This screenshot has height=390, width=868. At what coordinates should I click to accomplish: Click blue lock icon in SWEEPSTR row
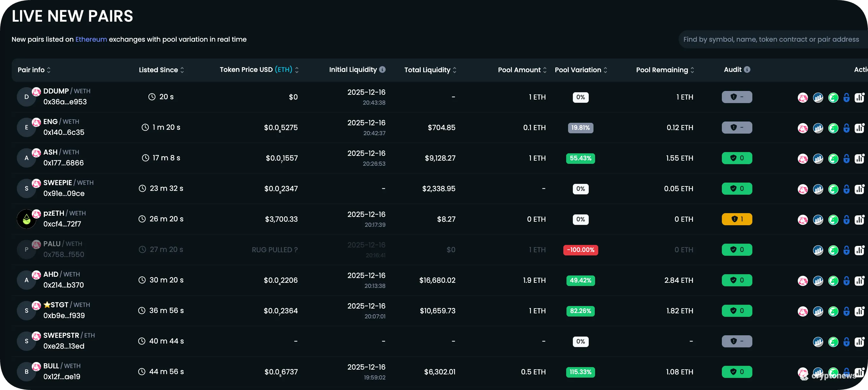click(x=846, y=342)
